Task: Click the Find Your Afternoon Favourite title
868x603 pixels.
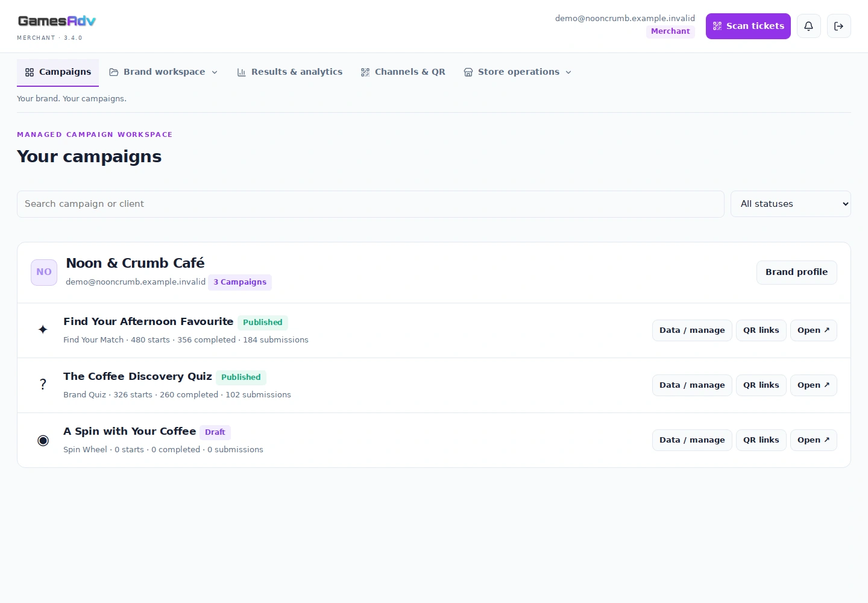Action: click(x=148, y=321)
